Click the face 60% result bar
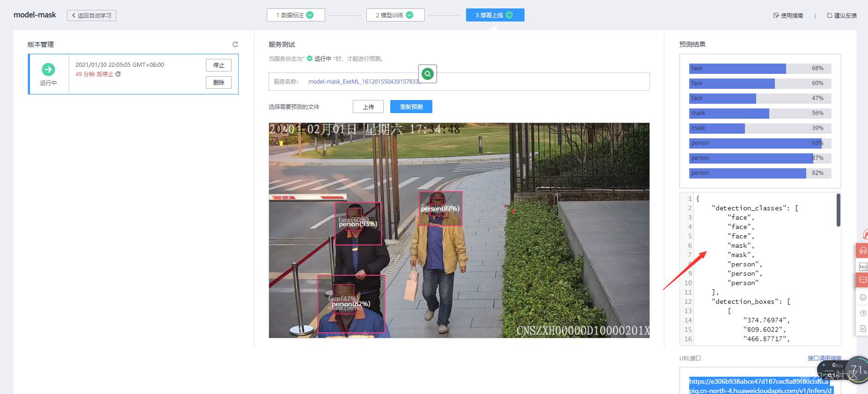This screenshot has width=868, height=394. (x=760, y=83)
